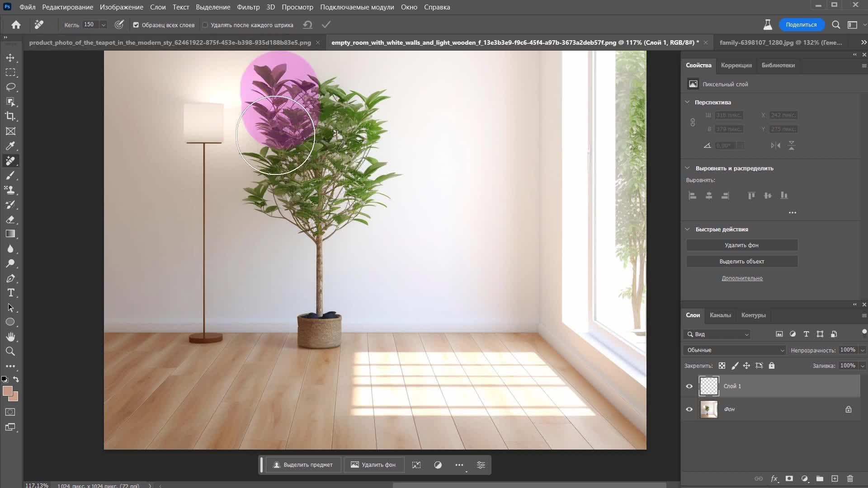Switch to the 'Каналы' tab
The height and width of the screenshot is (488, 868).
pyautogui.click(x=720, y=315)
